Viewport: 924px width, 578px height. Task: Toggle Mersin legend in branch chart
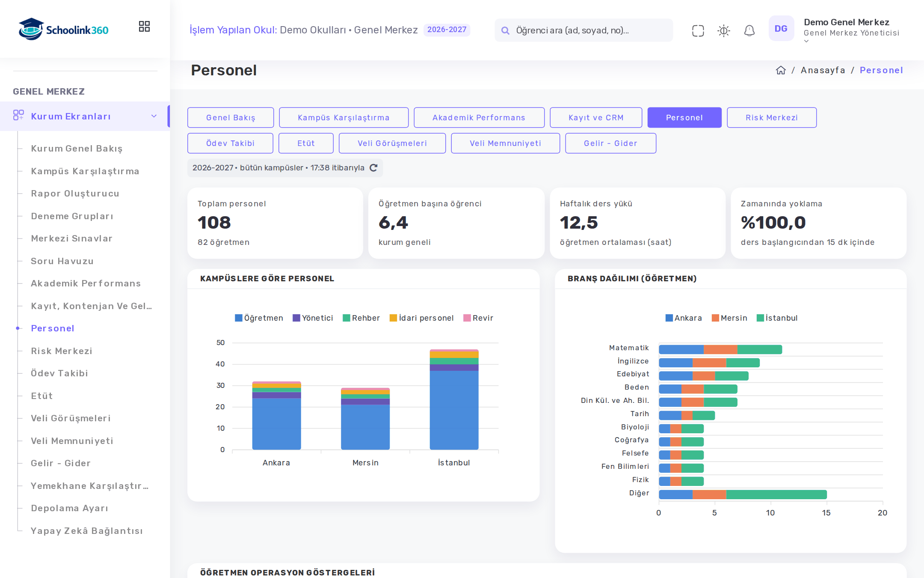point(729,318)
